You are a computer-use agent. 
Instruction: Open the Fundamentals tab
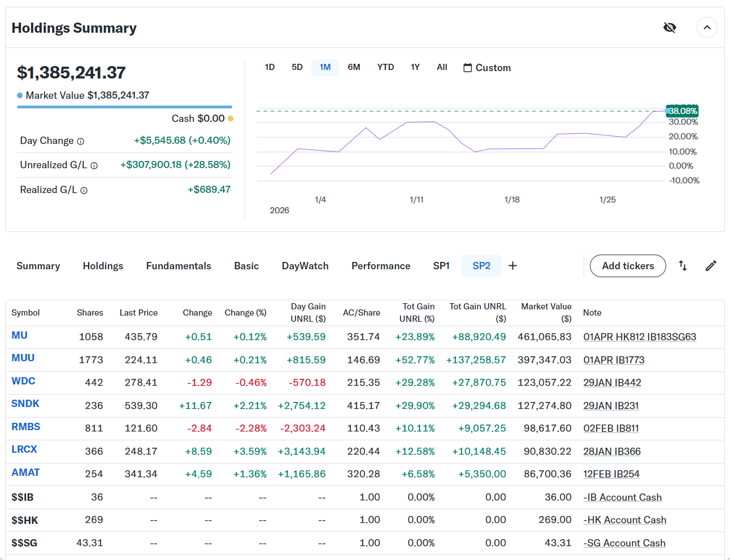click(x=179, y=266)
